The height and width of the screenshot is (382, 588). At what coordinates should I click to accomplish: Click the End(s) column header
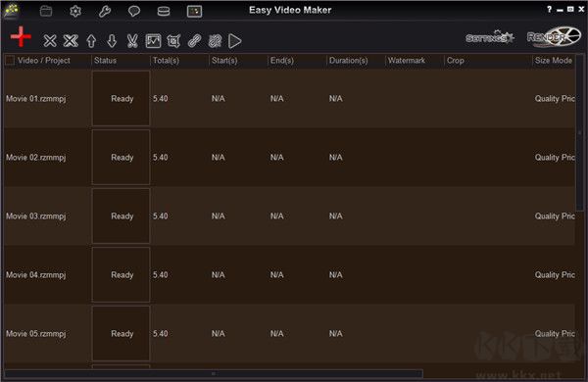point(282,61)
